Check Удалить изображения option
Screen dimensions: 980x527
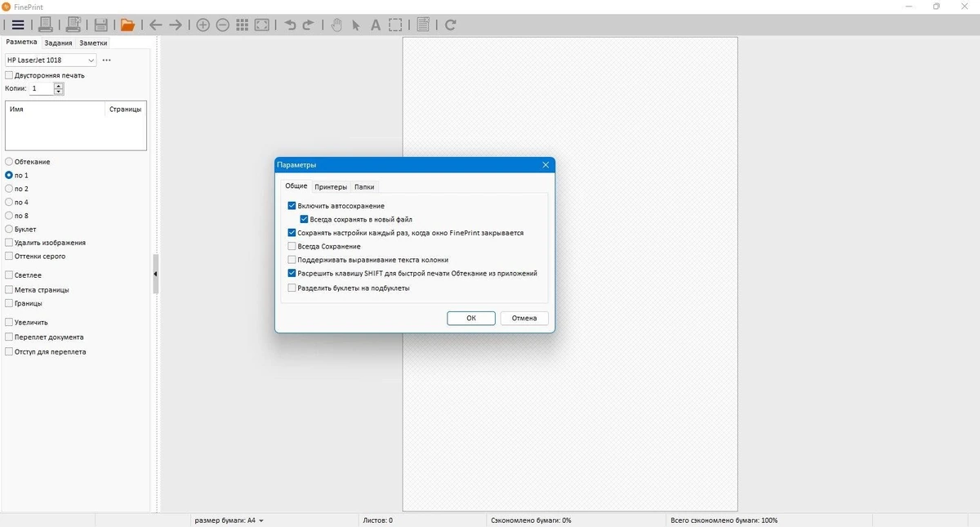pyautogui.click(x=9, y=243)
